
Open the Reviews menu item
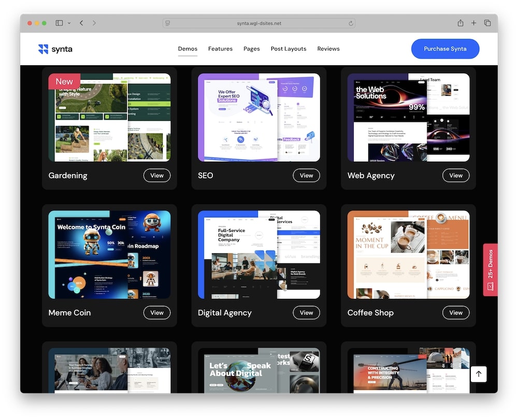point(328,49)
